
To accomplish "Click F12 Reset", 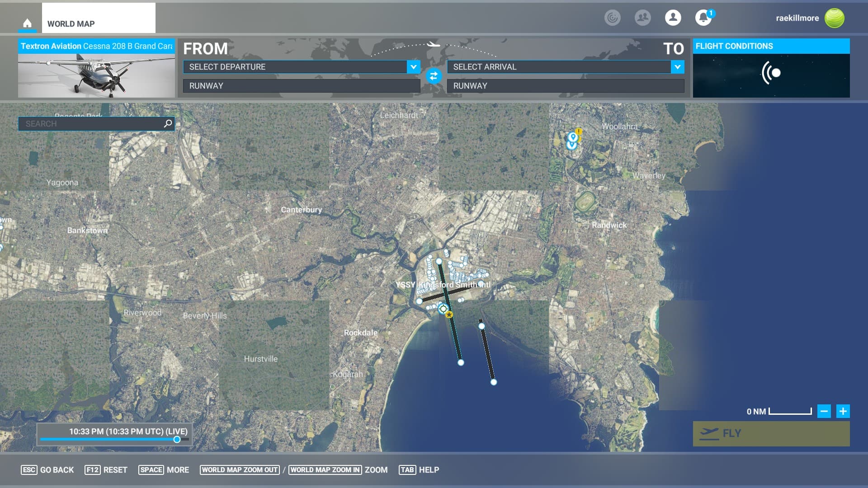I will point(106,470).
